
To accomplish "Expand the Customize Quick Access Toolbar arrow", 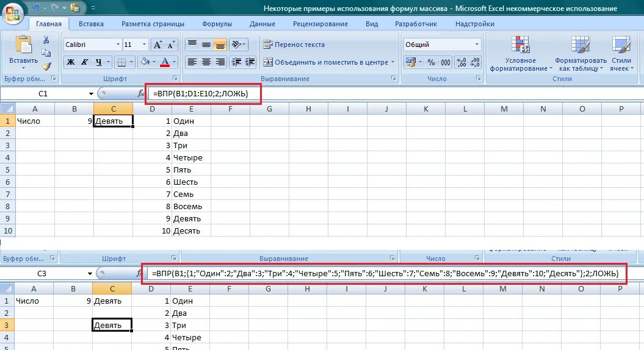I will tap(93, 8).
